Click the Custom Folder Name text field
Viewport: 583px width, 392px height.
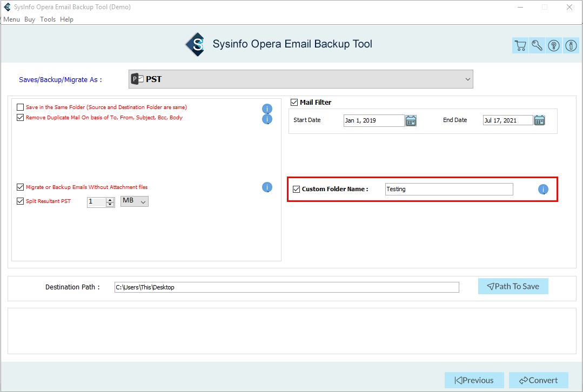[449, 190]
